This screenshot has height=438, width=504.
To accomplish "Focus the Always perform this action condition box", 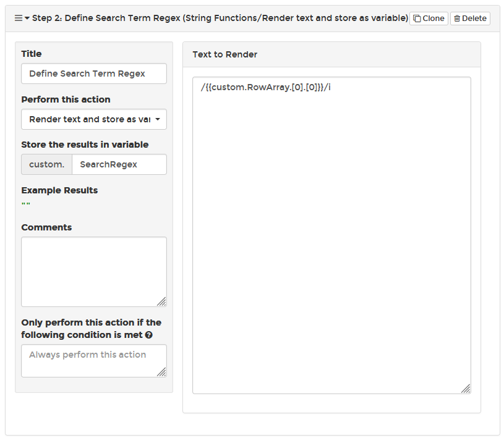I will point(94,361).
